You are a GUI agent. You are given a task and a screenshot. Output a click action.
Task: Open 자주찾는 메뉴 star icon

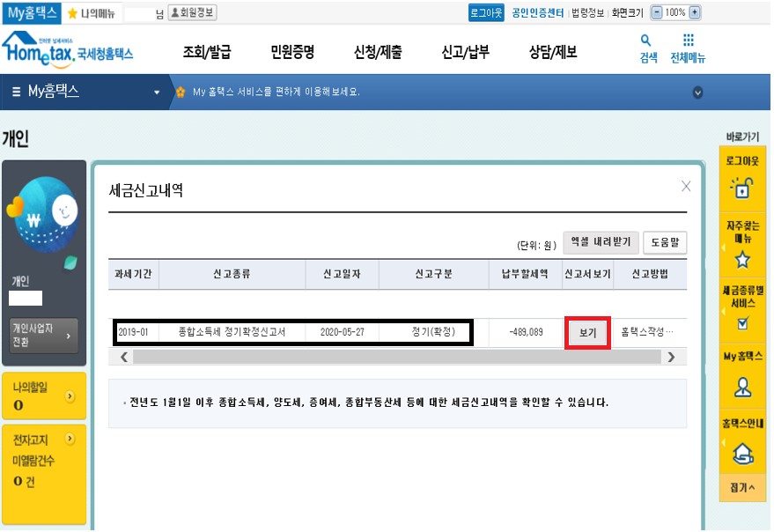click(x=742, y=259)
